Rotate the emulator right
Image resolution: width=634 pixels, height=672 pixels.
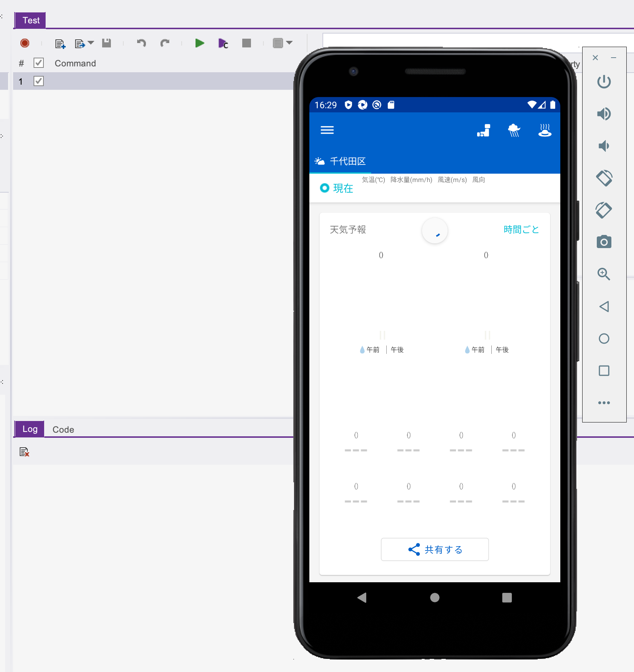(604, 210)
